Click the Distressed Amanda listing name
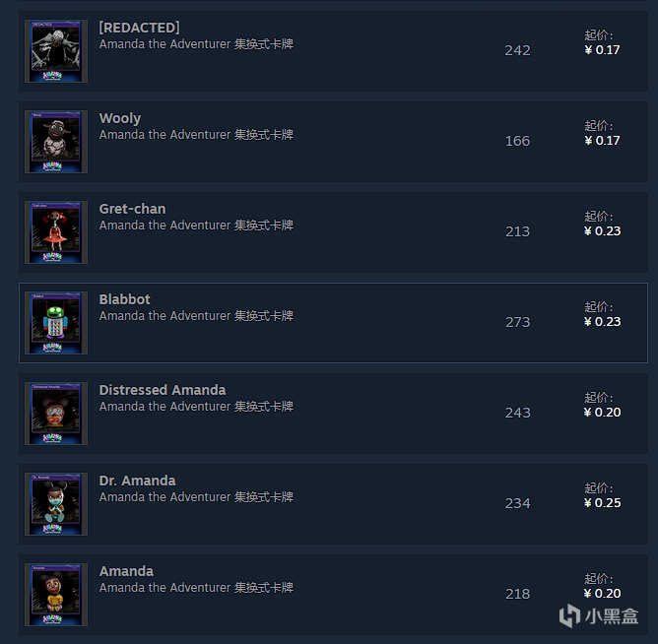Viewport: 658px width, 644px height. pos(163,390)
